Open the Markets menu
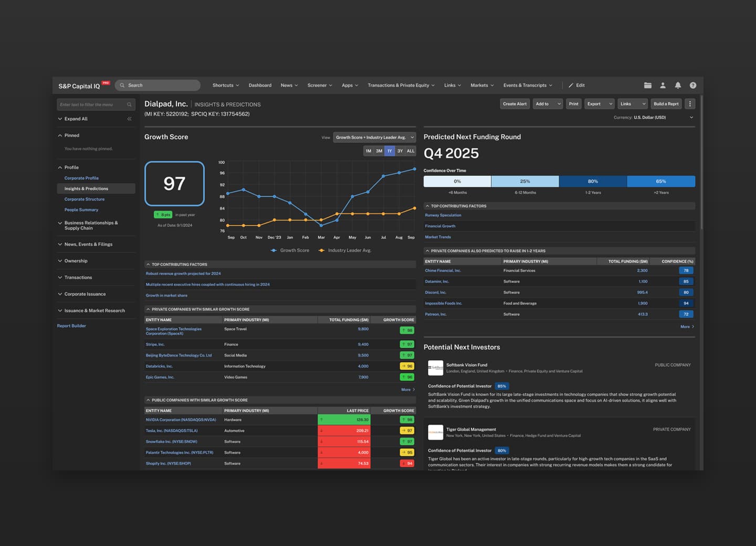This screenshot has width=756, height=546. tap(481, 85)
